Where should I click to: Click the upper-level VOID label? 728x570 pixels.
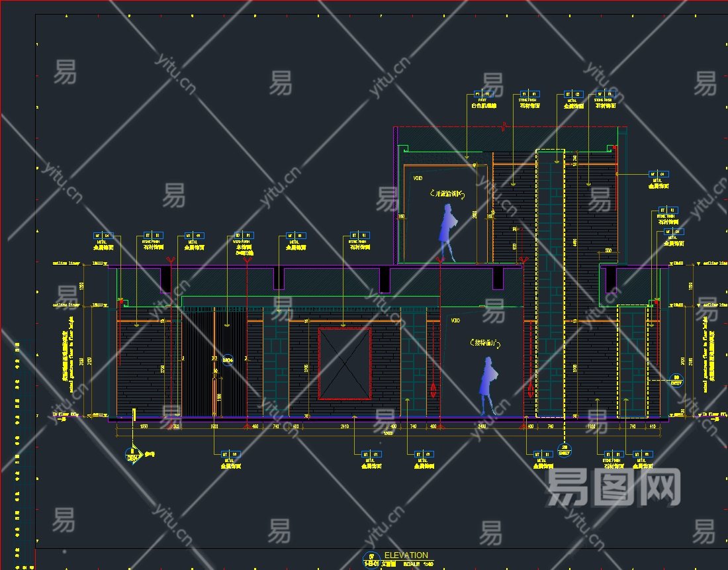418,178
